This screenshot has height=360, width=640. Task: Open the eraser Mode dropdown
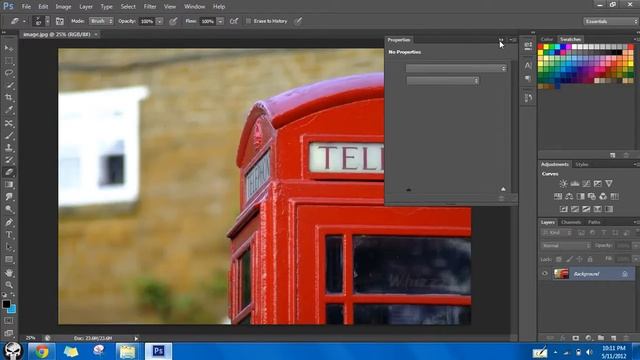pyautogui.click(x=101, y=21)
